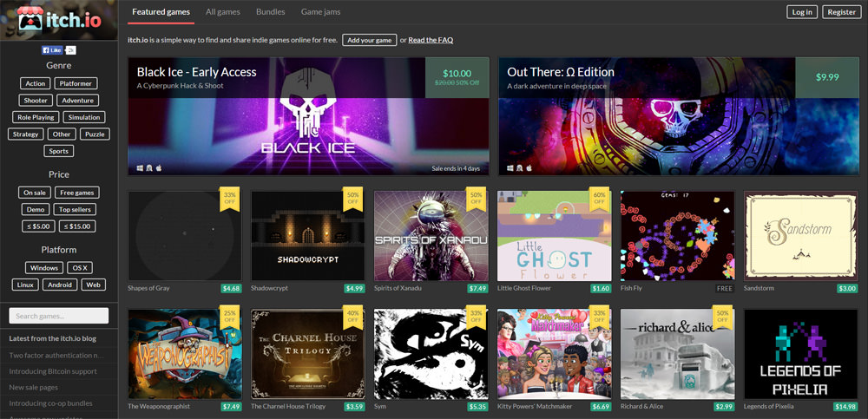Image resolution: width=868 pixels, height=419 pixels.
Task: Open New sale pages blog post
Action: coord(33,388)
